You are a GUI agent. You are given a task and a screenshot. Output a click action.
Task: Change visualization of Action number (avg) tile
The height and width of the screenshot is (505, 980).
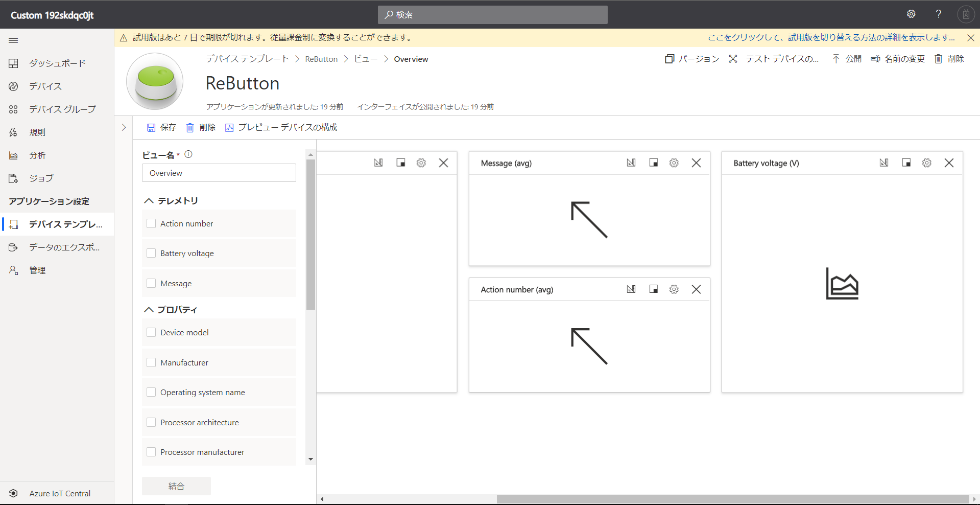(631, 289)
